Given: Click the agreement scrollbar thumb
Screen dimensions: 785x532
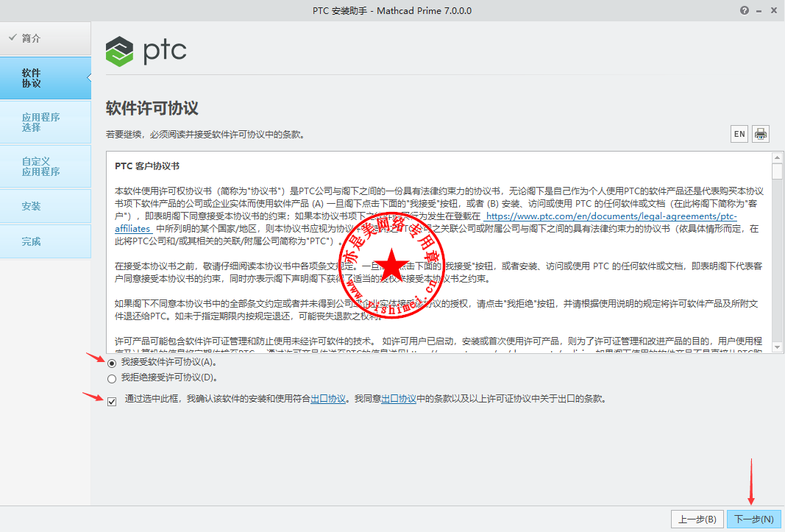Looking at the screenshot, I should click(x=777, y=171).
